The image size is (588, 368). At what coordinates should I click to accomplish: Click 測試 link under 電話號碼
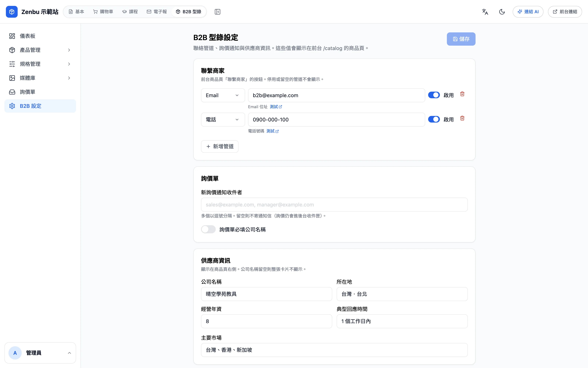(x=273, y=131)
